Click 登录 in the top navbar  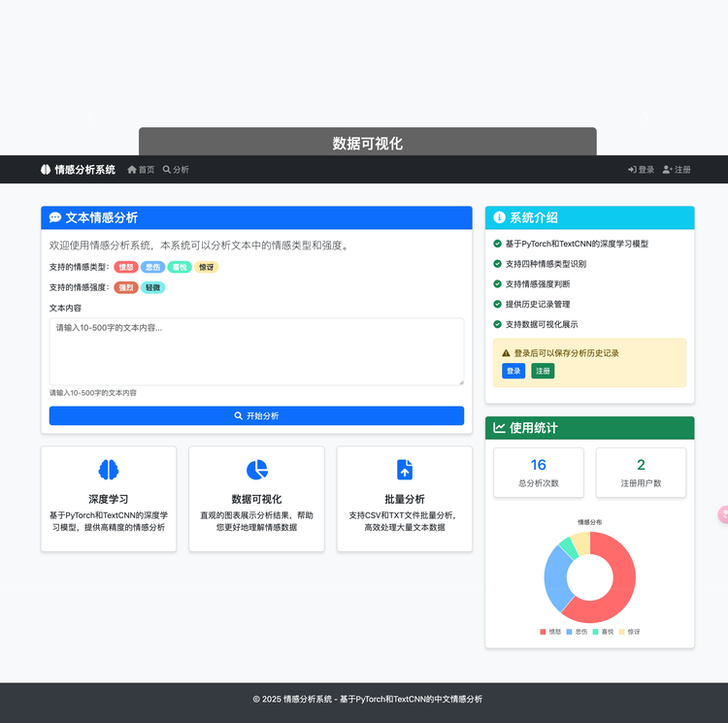641,170
